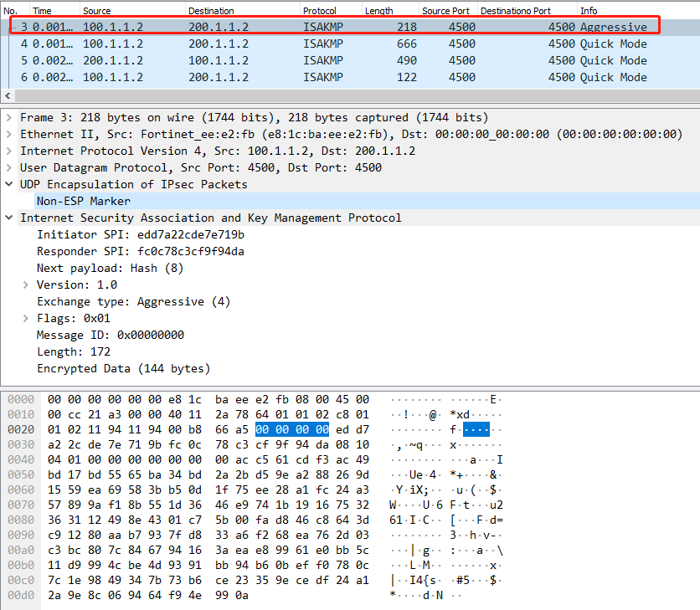Select packet 5 from source 200.1.1.2
Viewport: 700px width, 610px height.
[335, 60]
